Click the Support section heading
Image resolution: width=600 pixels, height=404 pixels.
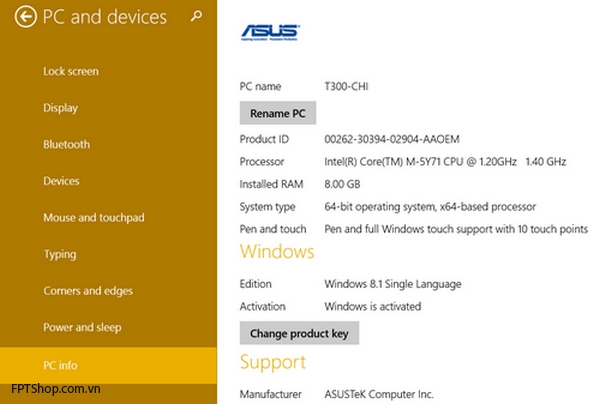pos(273,362)
